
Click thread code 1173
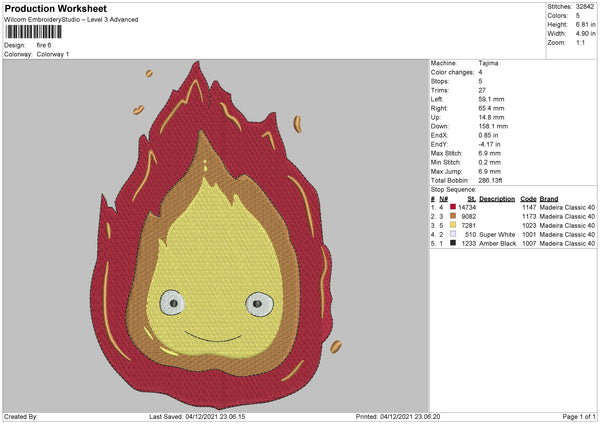pyautogui.click(x=529, y=217)
